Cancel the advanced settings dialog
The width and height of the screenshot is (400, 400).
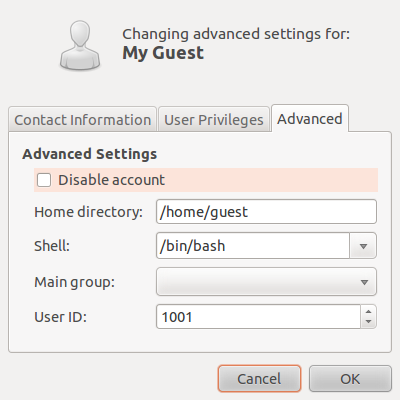(259, 379)
